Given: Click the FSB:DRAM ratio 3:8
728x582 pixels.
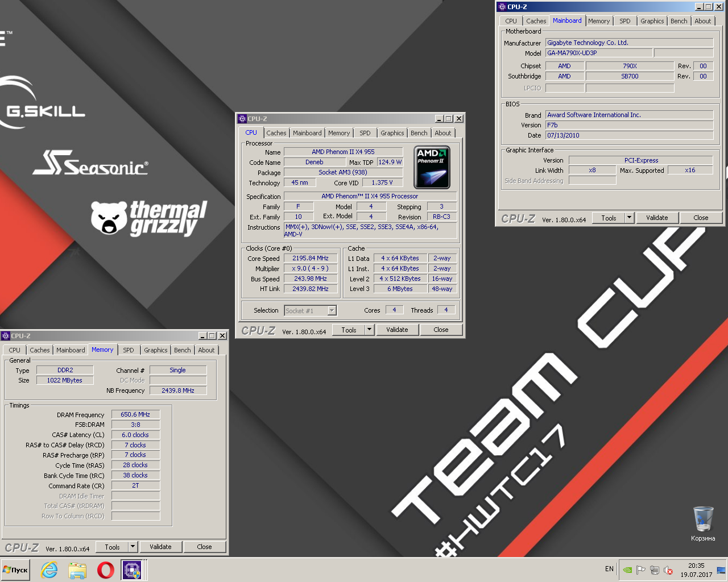Looking at the screenshot, I should tap(135, 425).
